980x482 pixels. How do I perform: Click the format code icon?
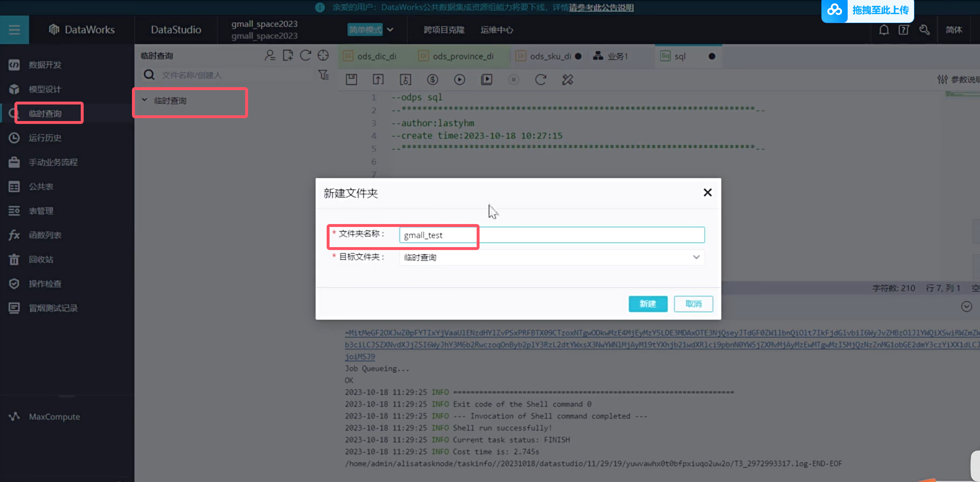567,80
